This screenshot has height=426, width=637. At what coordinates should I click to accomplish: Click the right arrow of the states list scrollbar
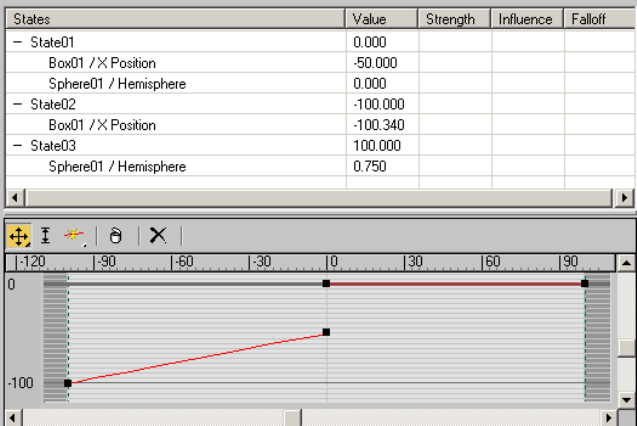click(624, 198)
